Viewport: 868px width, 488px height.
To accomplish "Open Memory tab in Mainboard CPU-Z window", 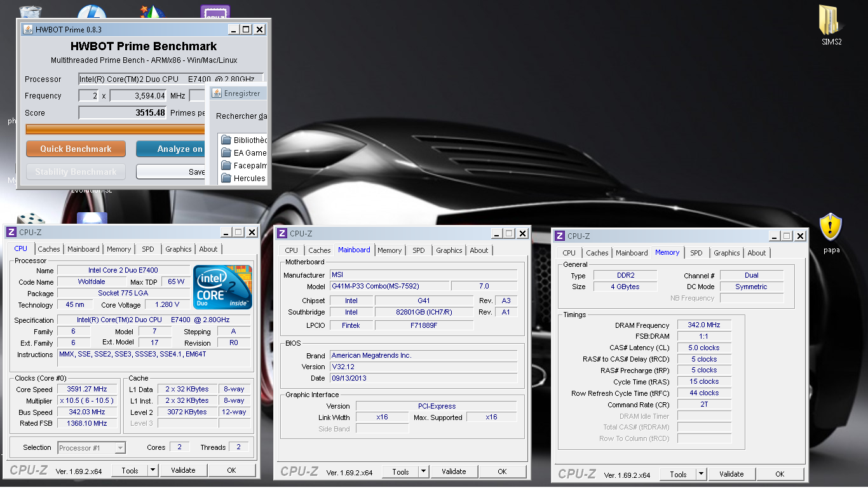I will (390, 250).
